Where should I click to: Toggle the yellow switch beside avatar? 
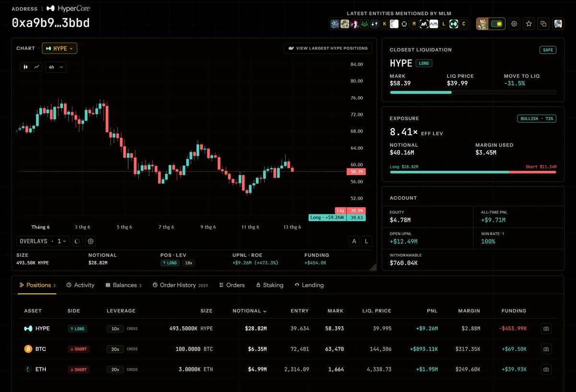point(497,24)
